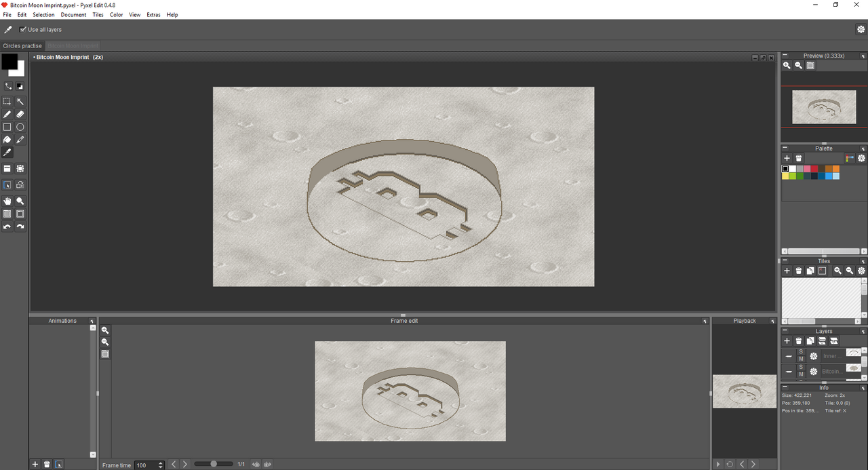Toggle onion skin next frames
Viewport: 868px width, 470px height.
[267, 465]
